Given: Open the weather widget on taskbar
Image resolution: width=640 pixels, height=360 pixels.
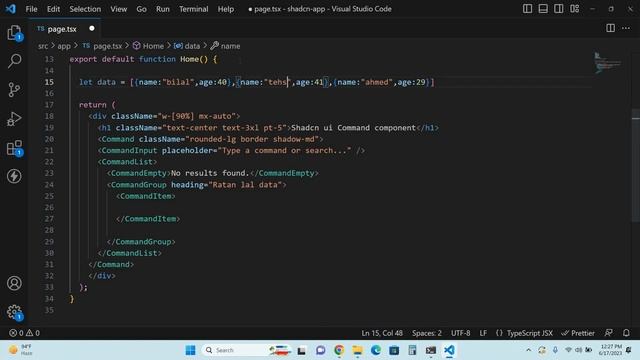Looking at the screenshot, I should 21,350.
